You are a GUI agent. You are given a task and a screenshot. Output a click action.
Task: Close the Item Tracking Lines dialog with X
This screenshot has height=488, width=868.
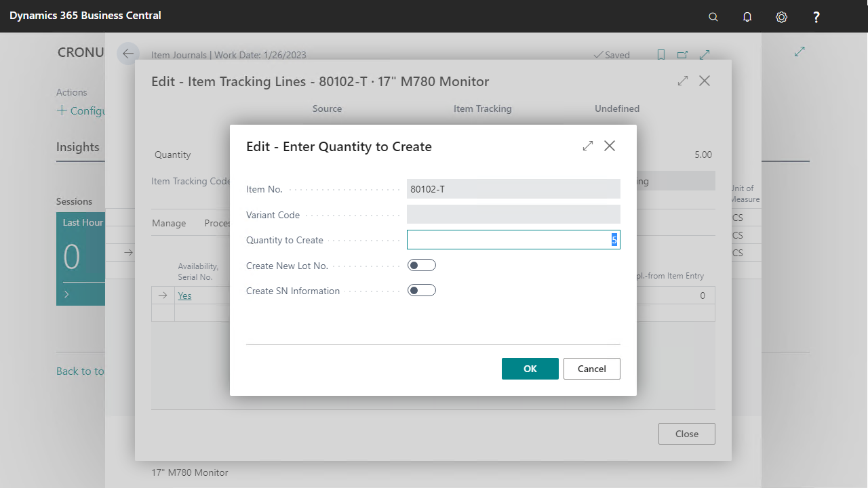705,81
